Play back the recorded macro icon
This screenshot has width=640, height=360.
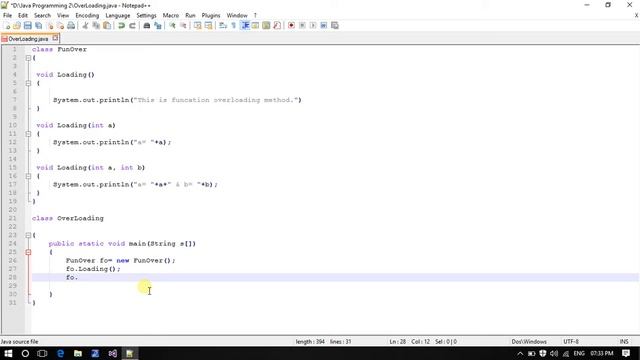click(313, 25)
